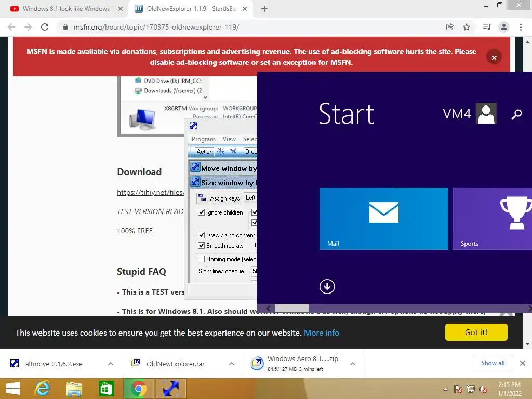Toggle Ignore children checkbox
The height and width of the screenshot is (399, 532).
201,212
